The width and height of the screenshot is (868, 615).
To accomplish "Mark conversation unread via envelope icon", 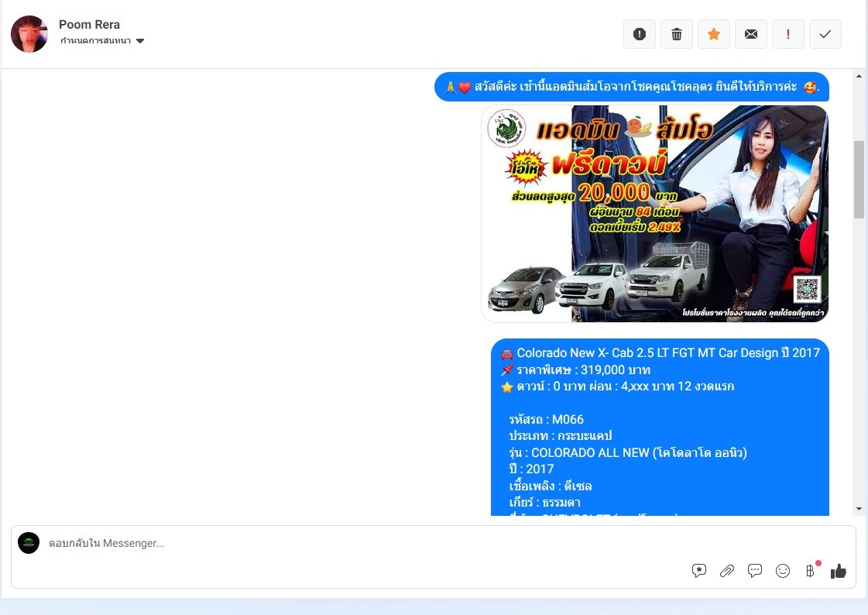I will (x=750, y=34).
